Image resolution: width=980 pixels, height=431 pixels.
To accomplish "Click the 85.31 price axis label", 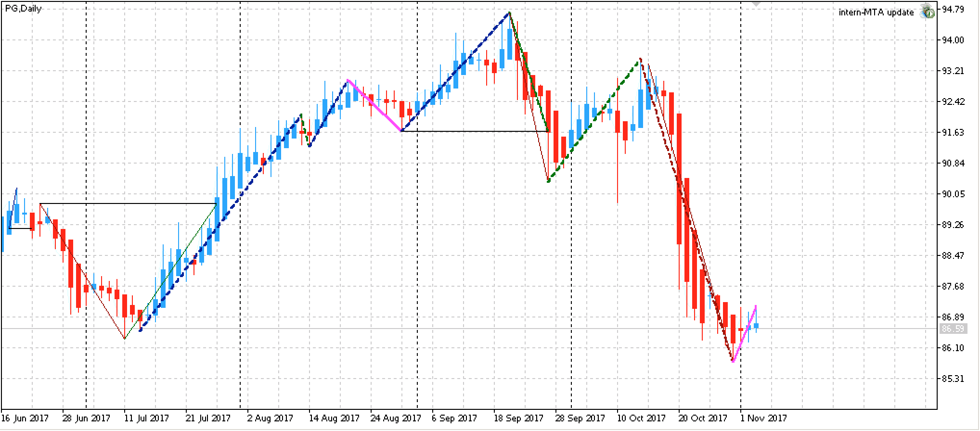I will pyautogui.click(x=953, y=379).
